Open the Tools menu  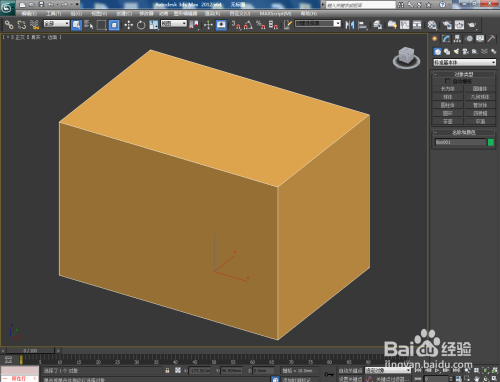tap(53, 14)
